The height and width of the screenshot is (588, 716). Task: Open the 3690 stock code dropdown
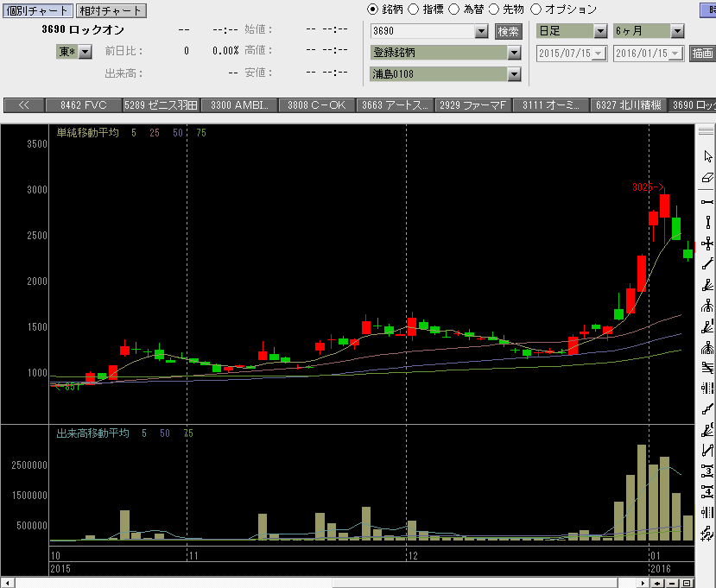pyautogui.click(x=481, y=31)
